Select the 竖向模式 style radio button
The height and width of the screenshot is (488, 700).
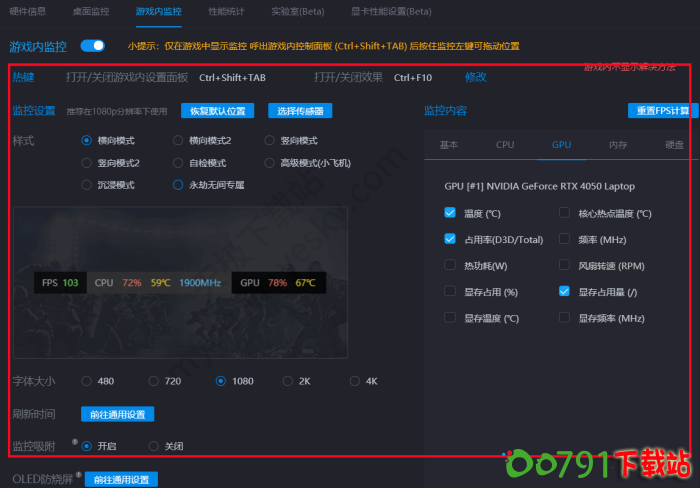(x=270, y=141)
